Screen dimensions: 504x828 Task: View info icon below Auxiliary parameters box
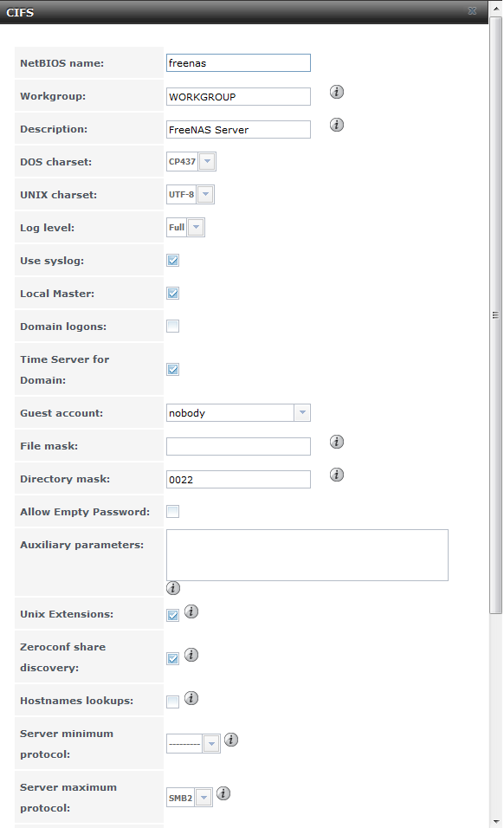[x=173, y=588]
